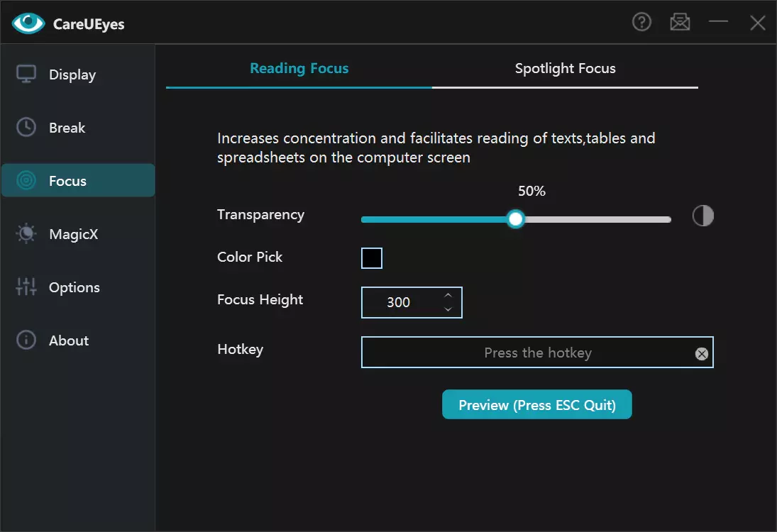Open the Display section monitor icon
Viewport: 777px width, 532px height.
pyautogui.click(x=26, y=74)
